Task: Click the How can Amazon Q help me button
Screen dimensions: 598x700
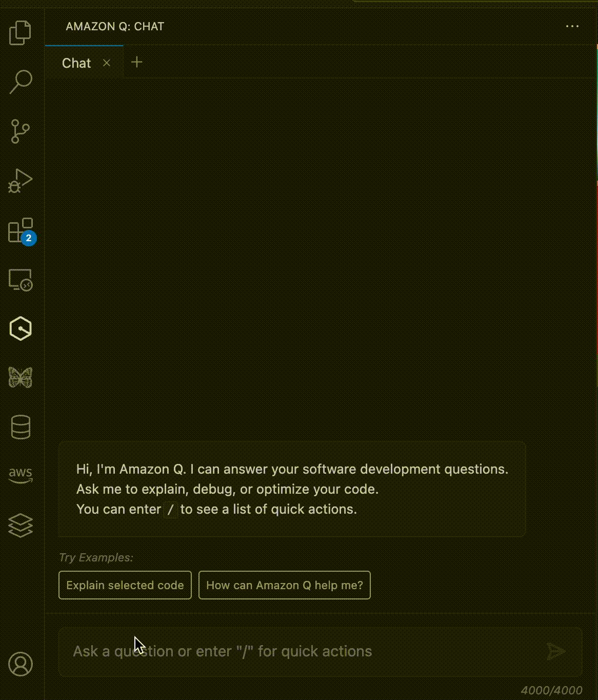Action: click(x=284, y=585)
